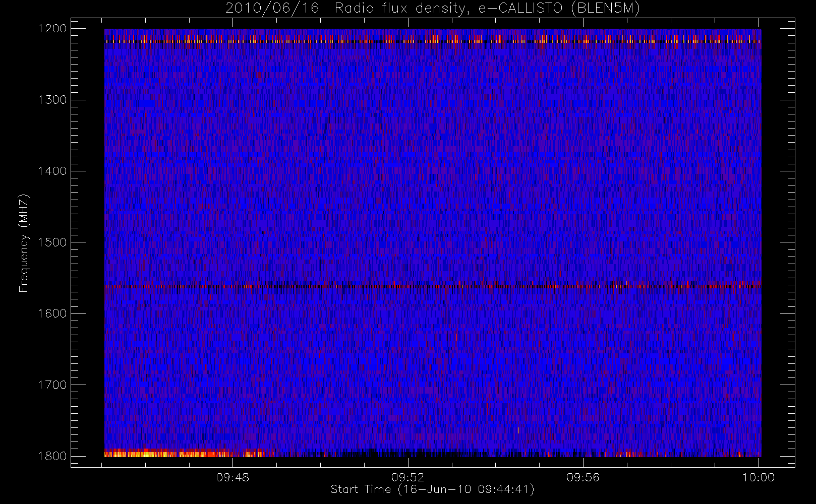
Task: Click the 09:56 time tick label
Action: click(583, 477)
